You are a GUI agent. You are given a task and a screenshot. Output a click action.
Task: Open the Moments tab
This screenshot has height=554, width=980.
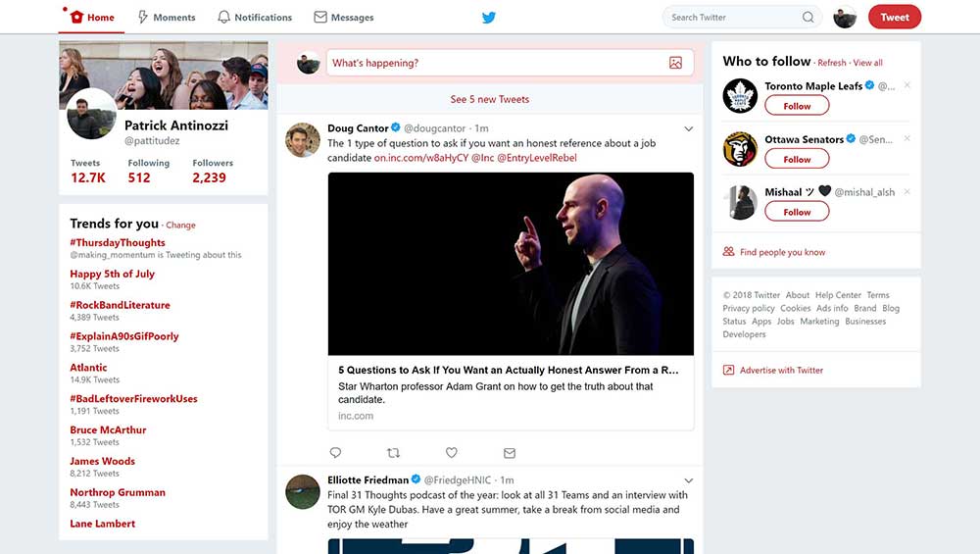(167, 17)
